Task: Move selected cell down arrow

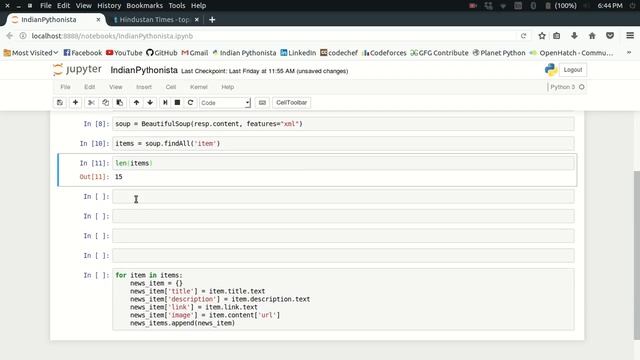Action: (150, 102)
